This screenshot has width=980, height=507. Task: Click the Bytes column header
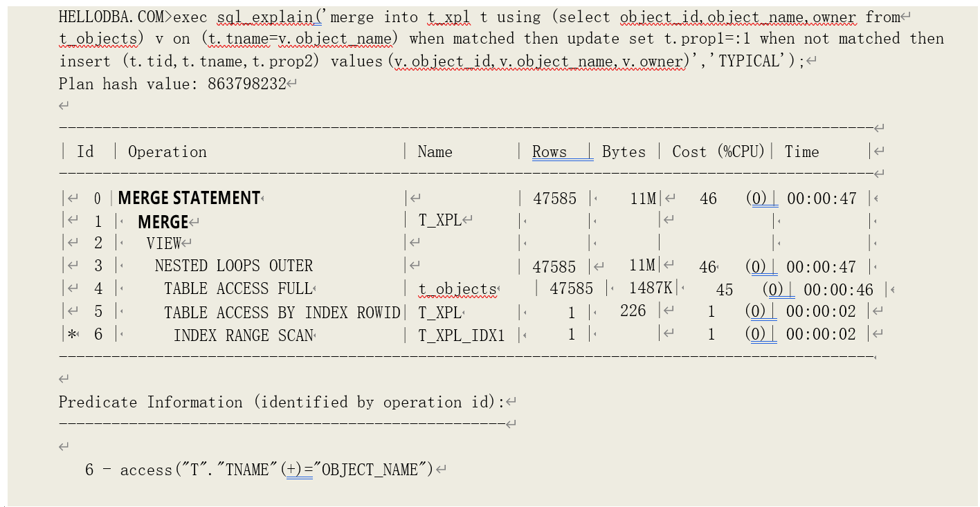(x=624, y=152)
